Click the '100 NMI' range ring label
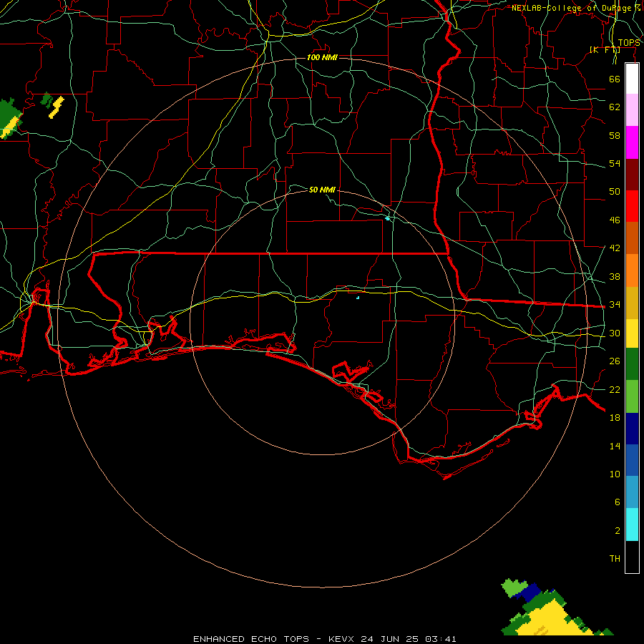This screenshot has width=644, height=644. (x=322, y=57)
